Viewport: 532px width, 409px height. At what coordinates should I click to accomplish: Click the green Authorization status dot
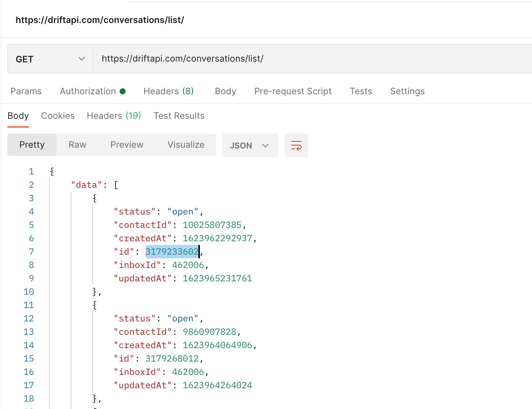point(123,91)
